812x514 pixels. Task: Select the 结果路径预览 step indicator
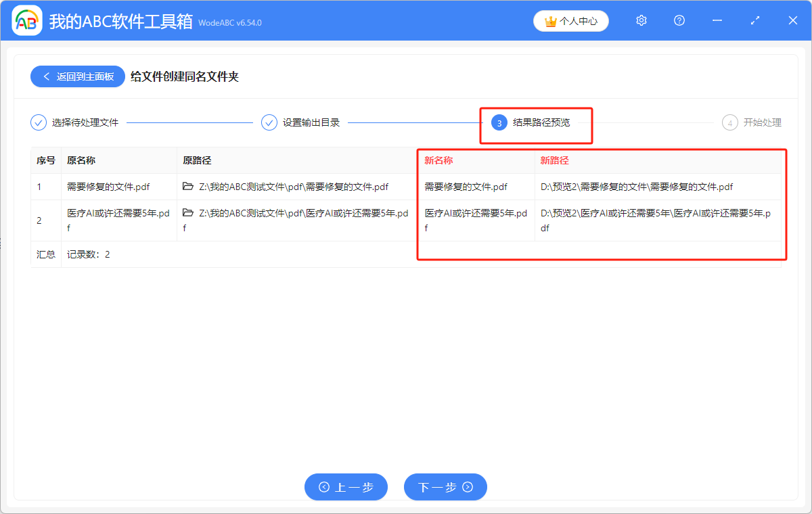point(499,122)
